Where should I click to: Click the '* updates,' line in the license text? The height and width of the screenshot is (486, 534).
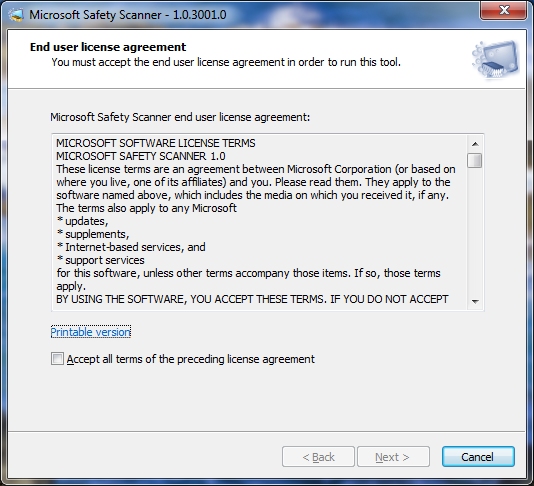tap(82, 221)
